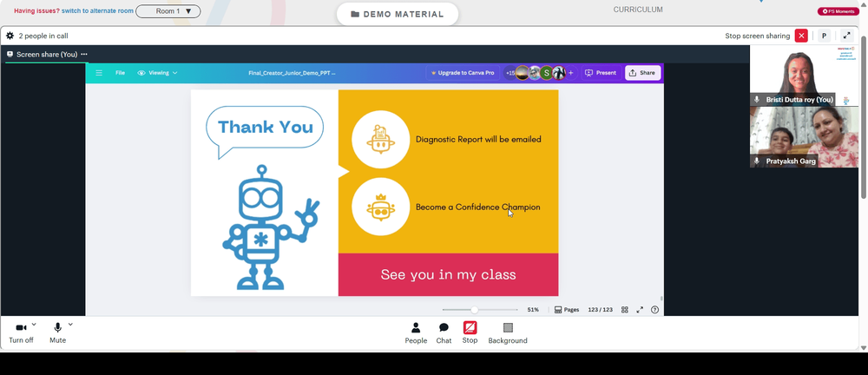Enter Canva fullscreen mode

point(640,310)
